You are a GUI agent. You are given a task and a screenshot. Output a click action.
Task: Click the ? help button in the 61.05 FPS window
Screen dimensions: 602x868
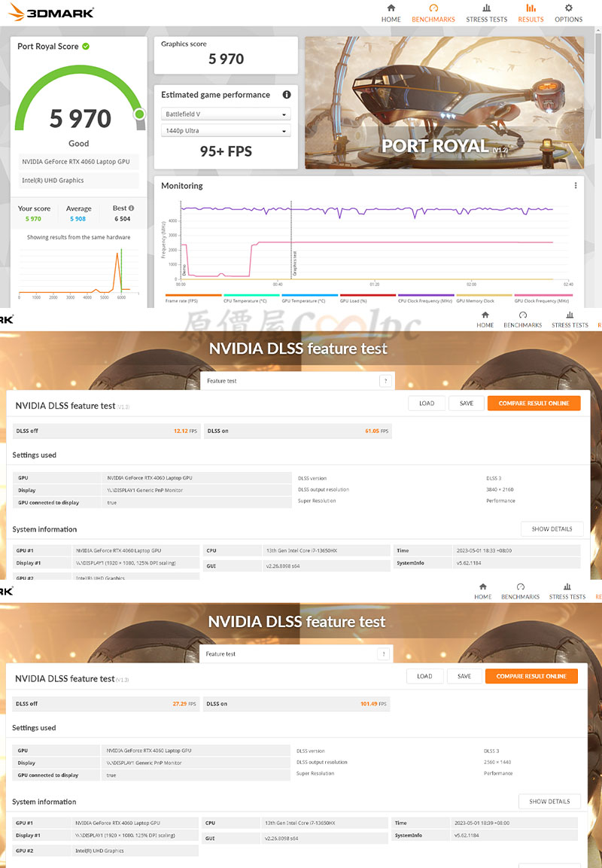tap(385, 381)
